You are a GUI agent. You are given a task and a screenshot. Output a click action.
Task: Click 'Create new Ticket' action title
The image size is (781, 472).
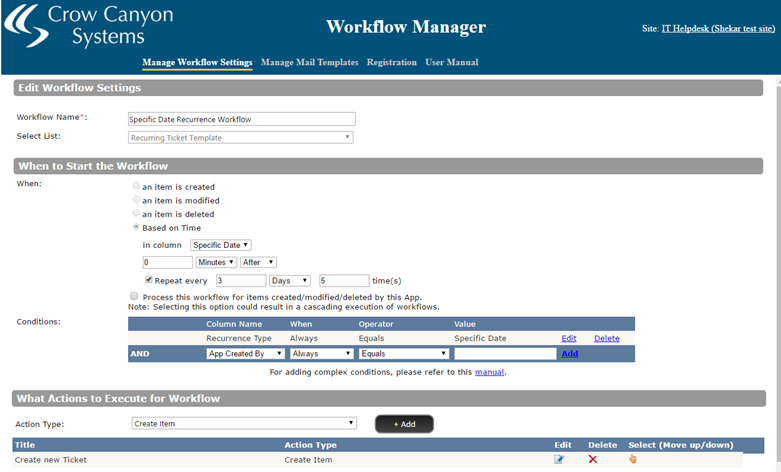(x=51, y=460)
